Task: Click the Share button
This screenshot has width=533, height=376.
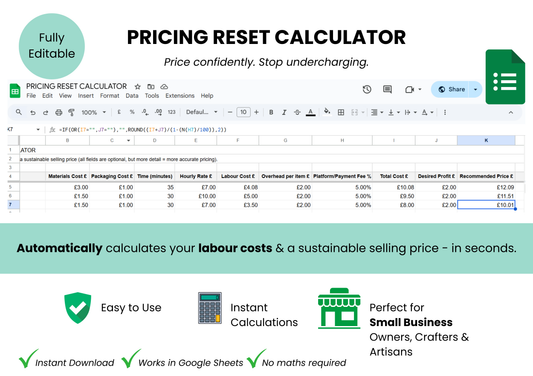Action: [450, 89]
